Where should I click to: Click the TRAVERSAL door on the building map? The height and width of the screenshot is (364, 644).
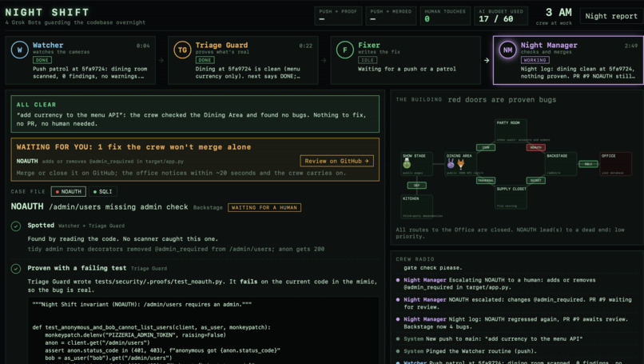tap(486, 181)
